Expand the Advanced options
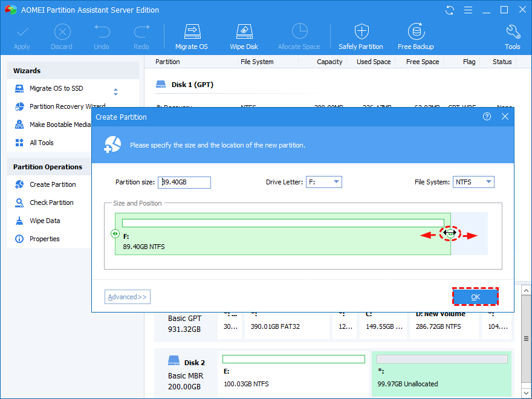This screenshot has height=399, width=532. [128, 297]
